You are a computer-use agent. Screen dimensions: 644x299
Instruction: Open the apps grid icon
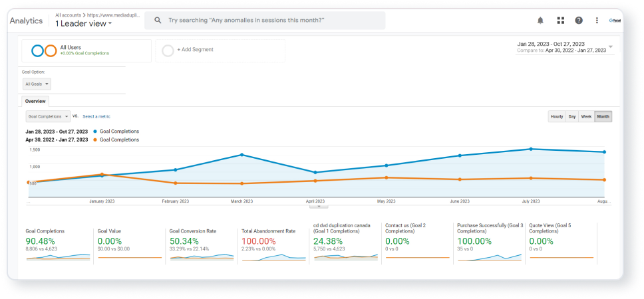click(x=561, y=21)
